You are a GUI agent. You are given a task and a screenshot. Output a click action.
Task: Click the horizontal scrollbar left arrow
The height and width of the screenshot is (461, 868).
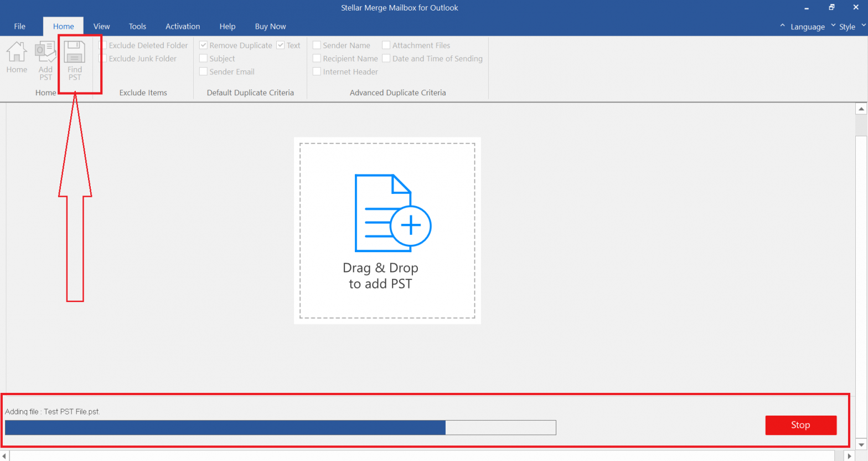point(5,456)
